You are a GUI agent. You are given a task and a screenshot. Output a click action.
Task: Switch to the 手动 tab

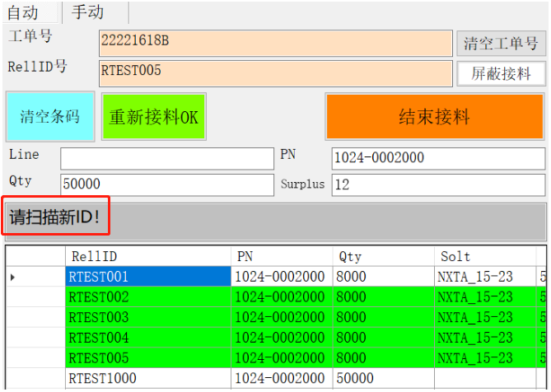(x=88, y=12)
